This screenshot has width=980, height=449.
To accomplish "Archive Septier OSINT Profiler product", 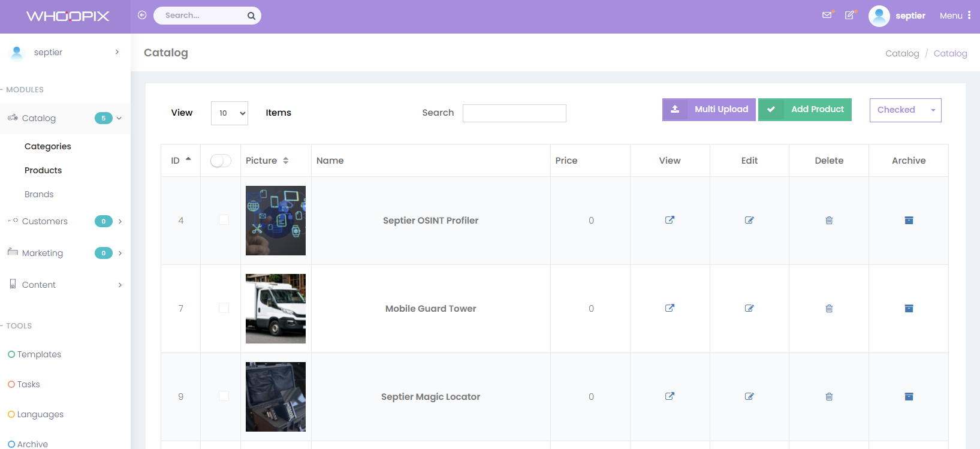I will (909, 220).
